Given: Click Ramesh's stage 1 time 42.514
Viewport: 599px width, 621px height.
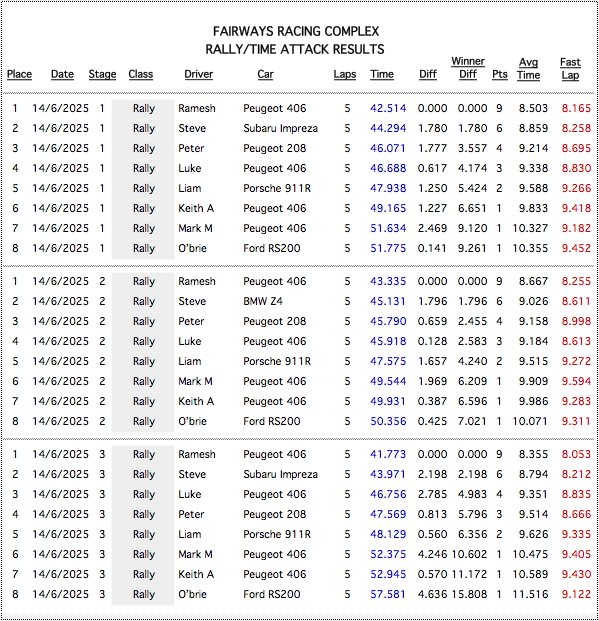Looking at the screenshot, I should [388, 108].
